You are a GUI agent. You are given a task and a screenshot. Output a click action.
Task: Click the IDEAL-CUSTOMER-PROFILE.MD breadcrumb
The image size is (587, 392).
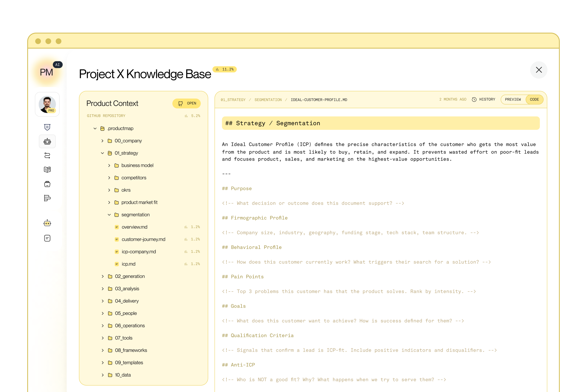[x=319, y=100]
